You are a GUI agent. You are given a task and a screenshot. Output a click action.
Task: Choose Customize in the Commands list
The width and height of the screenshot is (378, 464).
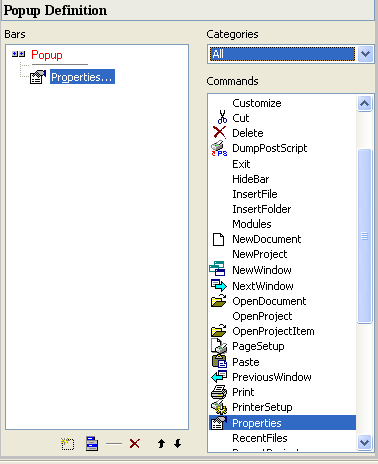point(282,103)
